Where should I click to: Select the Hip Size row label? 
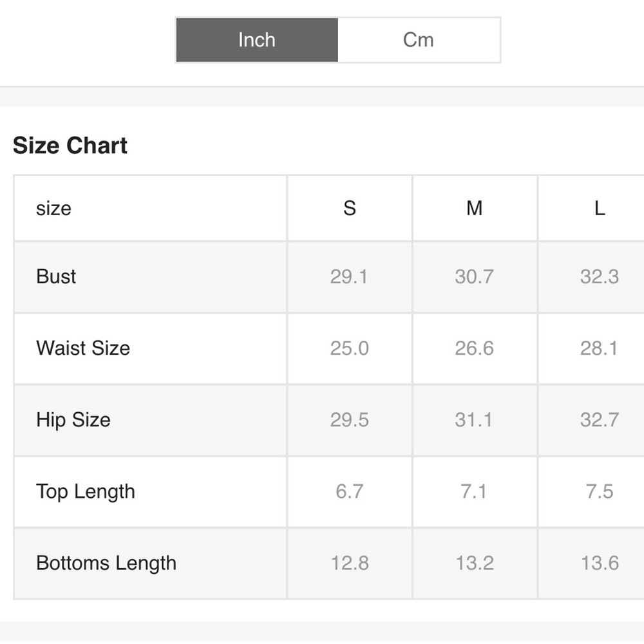click(x=73, y=420)
